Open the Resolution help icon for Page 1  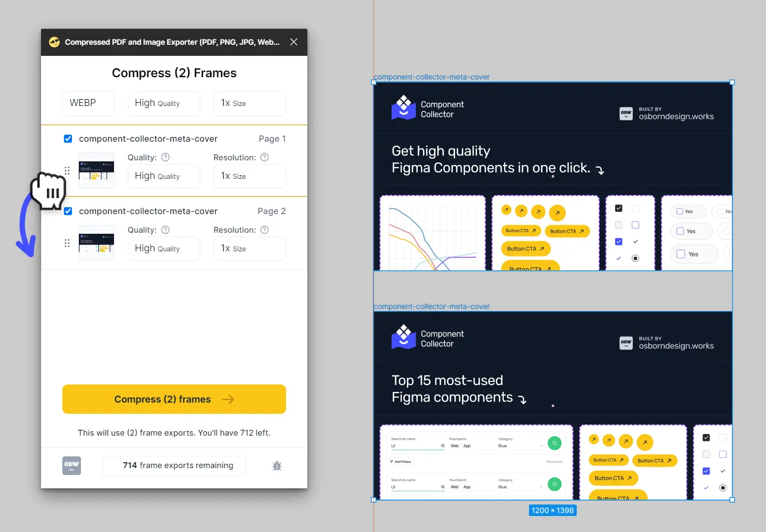click(x=265, y=157)
